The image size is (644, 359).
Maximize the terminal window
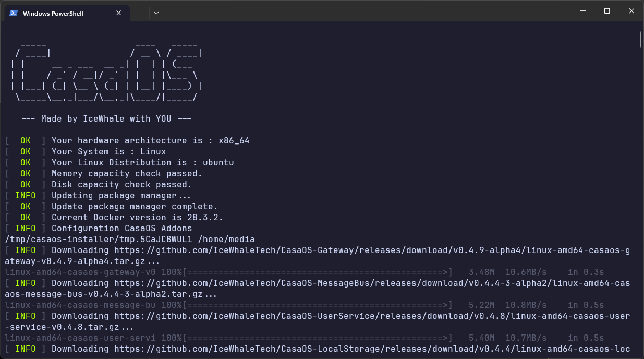click(x=607, y=11)
